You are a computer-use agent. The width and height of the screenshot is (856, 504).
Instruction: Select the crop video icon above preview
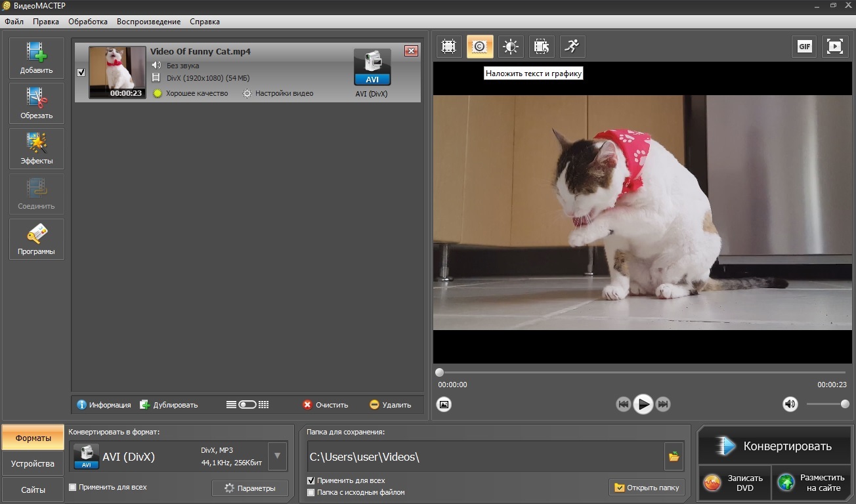point(449,47)
